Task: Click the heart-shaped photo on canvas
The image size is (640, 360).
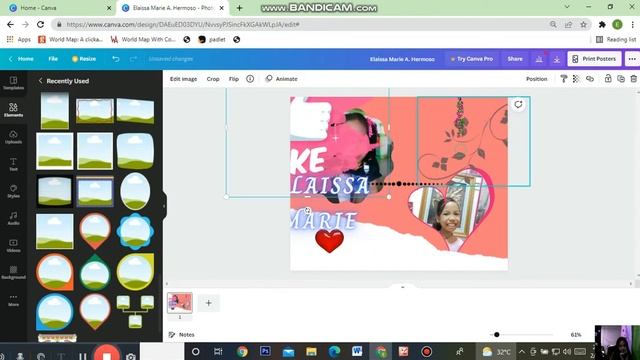Action: (451, 210)
